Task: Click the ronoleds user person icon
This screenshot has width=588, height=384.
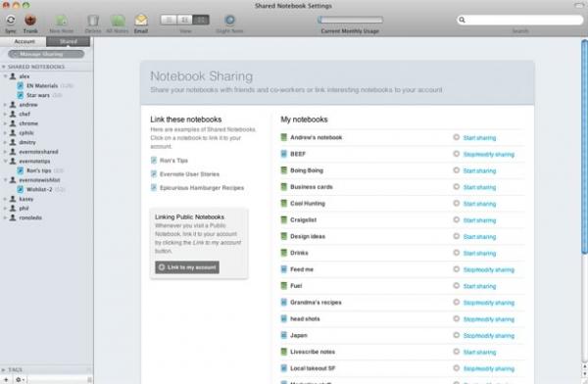Action: click(x=13, y=217)
